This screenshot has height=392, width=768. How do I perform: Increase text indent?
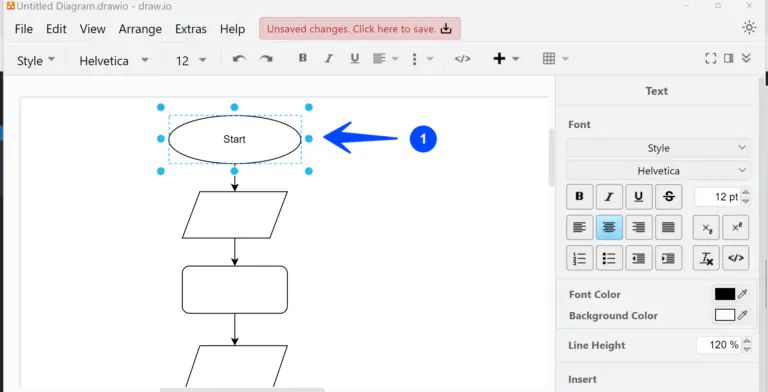click(668, 258)
